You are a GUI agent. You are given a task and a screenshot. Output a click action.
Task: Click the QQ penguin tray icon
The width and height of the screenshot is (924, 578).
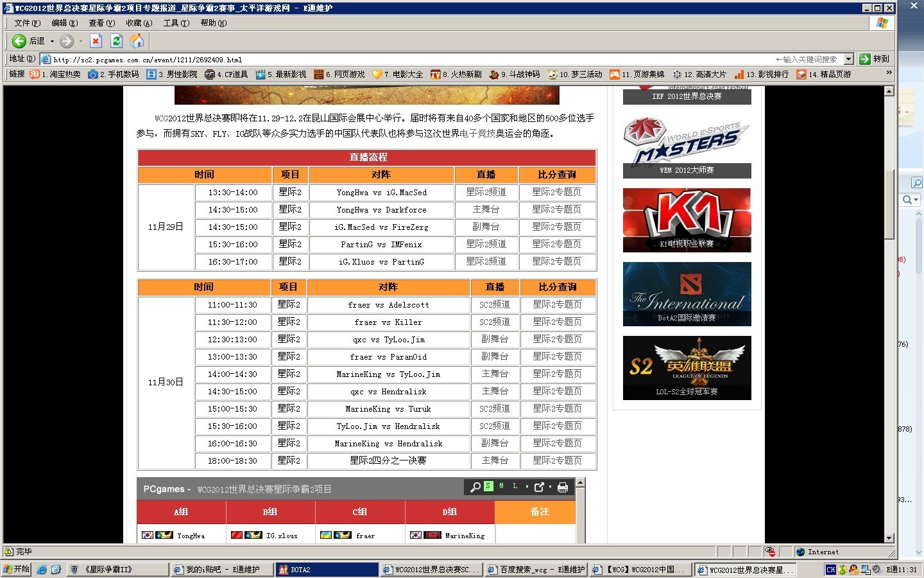(x=853, y=570)
